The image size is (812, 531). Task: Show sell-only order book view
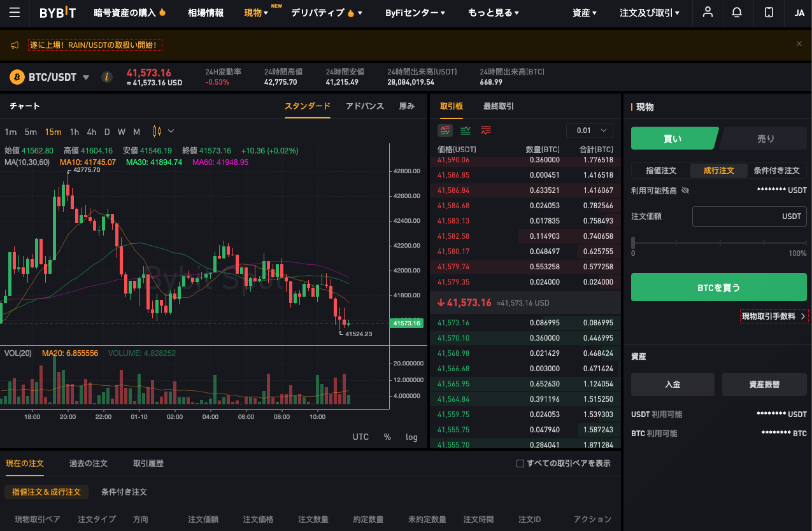tap(486, 131)
